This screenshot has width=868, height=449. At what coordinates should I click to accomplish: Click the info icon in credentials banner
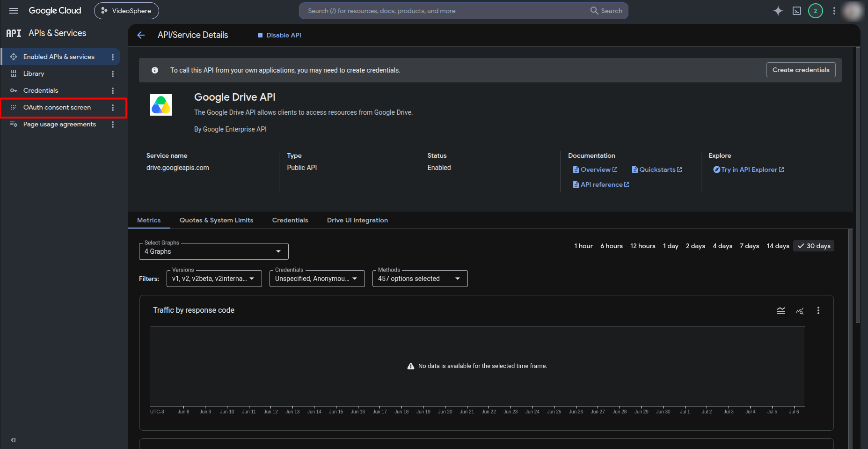pos(155,70)
